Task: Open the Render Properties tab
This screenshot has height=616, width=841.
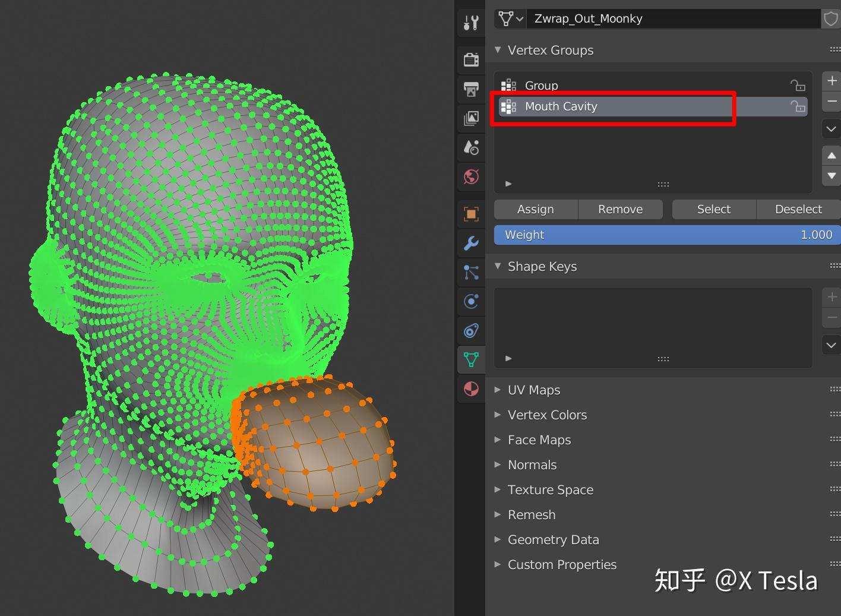Action: pyautogui.click(x=471, y=59)
